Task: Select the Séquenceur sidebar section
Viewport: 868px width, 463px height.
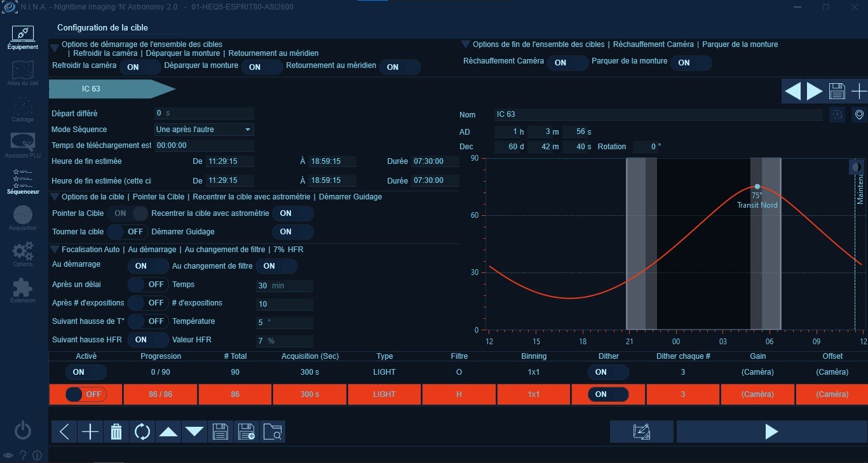Action: 23,181
